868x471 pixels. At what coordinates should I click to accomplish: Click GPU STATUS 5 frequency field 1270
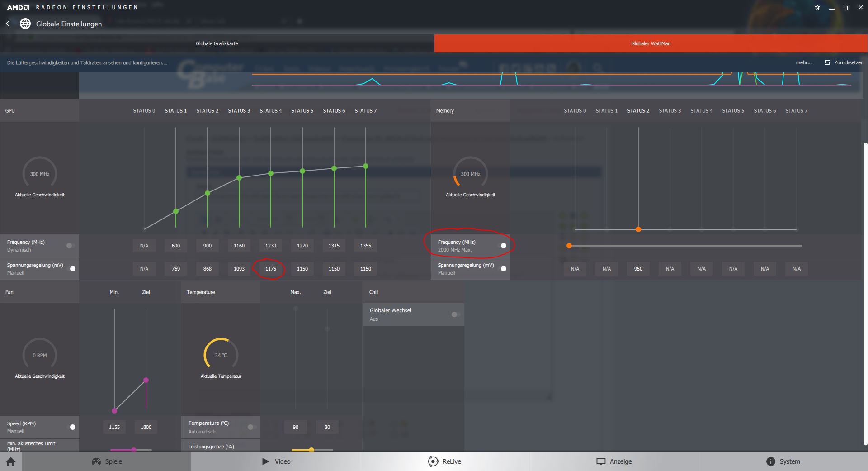[x=302, y=246]
